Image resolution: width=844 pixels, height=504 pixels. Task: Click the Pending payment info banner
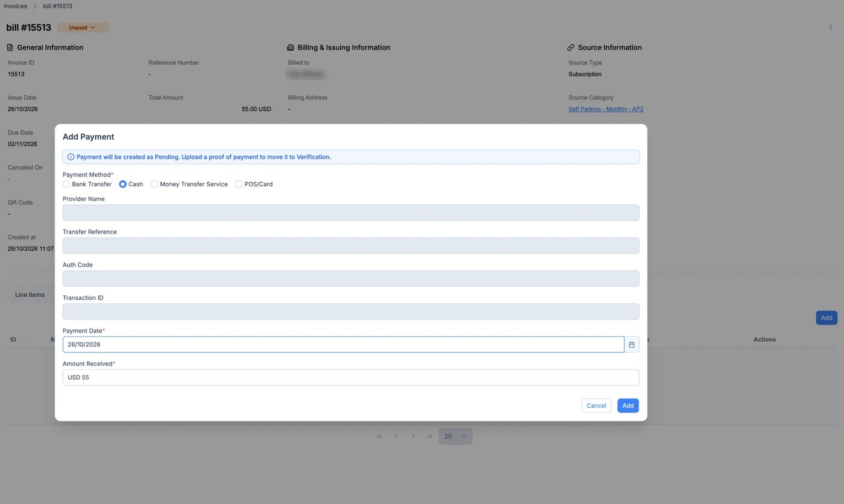[351, 157]
